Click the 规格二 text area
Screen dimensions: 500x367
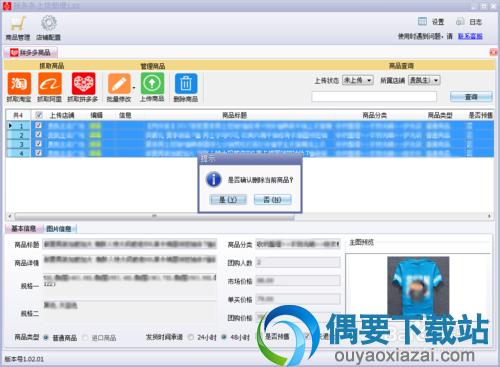click(x=130, y=313)
